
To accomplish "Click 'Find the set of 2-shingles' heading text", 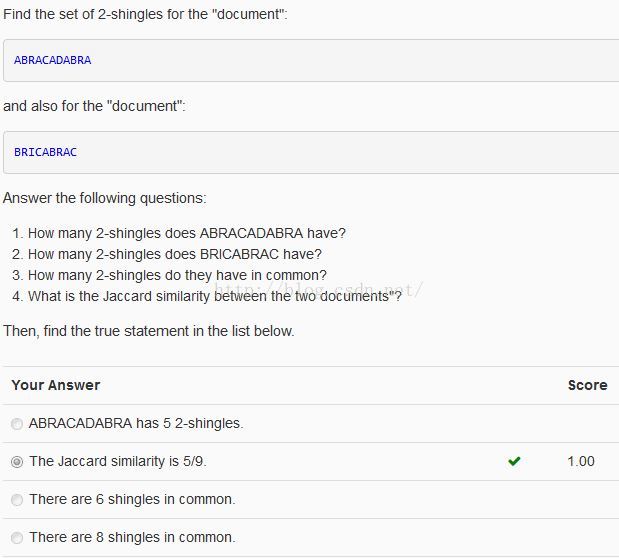I will (x=145, y=14).
